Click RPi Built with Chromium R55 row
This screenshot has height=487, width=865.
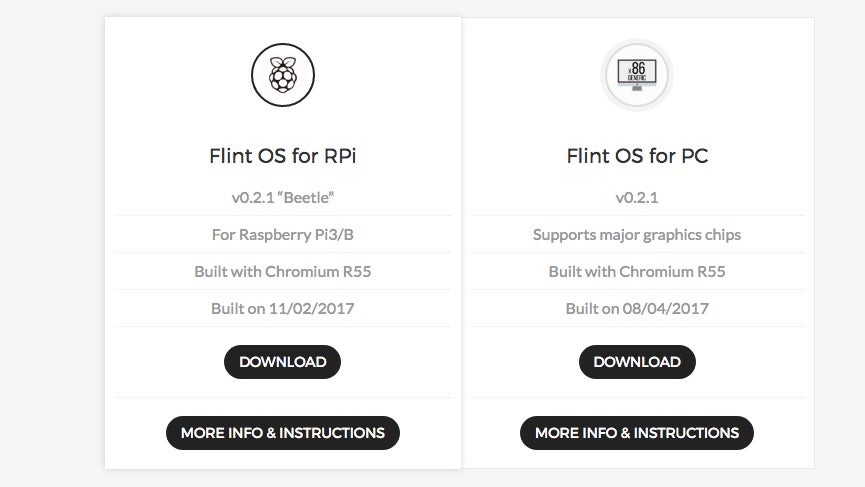283,271
